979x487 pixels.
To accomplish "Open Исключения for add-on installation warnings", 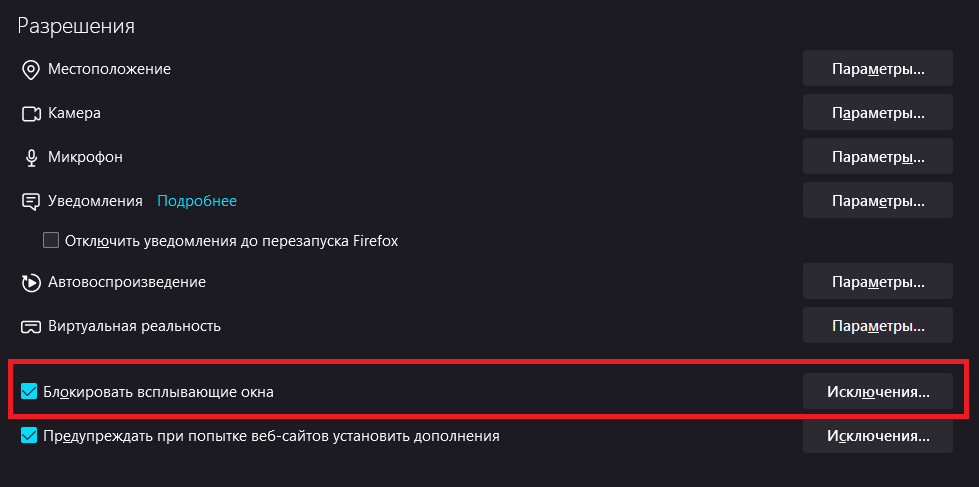I will (x=877, y=436).
